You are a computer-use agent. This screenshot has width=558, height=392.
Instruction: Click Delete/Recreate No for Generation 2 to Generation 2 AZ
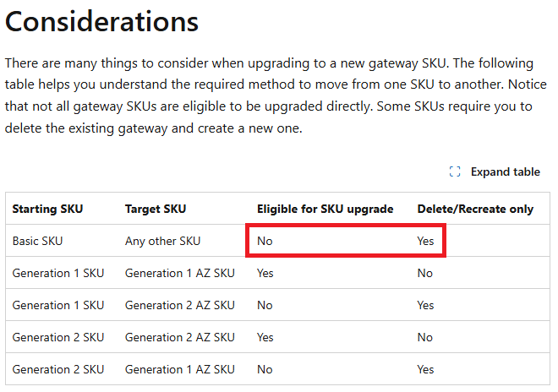(424, 337)
